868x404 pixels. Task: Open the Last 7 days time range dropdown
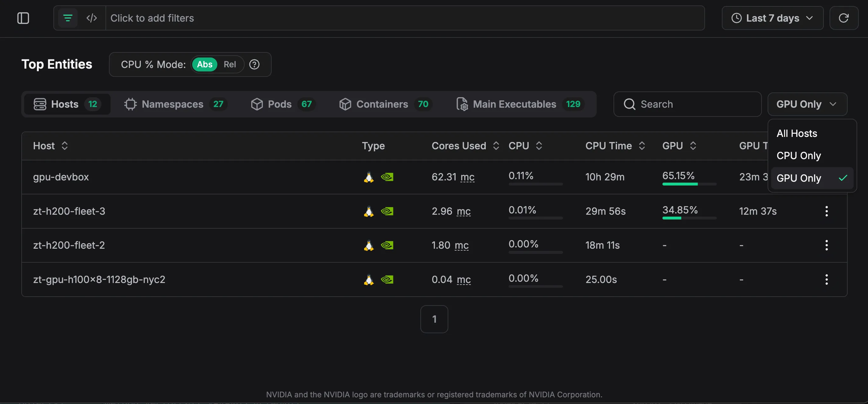click(772, 18)
